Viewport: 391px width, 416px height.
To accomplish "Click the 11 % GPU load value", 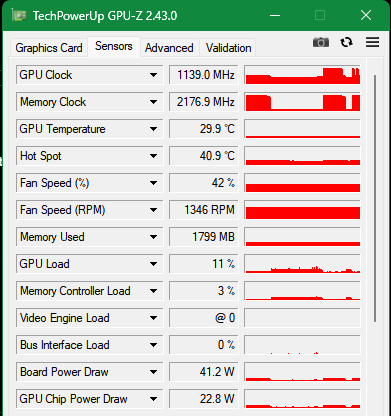I will pyautogui.click(x=204, y=264).
